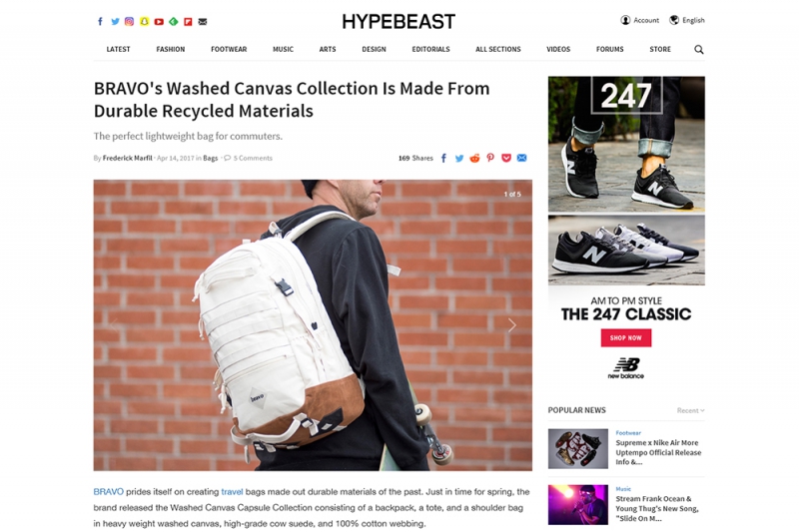Open Hypebeast's Twitter icon in header
This screenshot has height=532, width=799.
(x=115, y=21)
